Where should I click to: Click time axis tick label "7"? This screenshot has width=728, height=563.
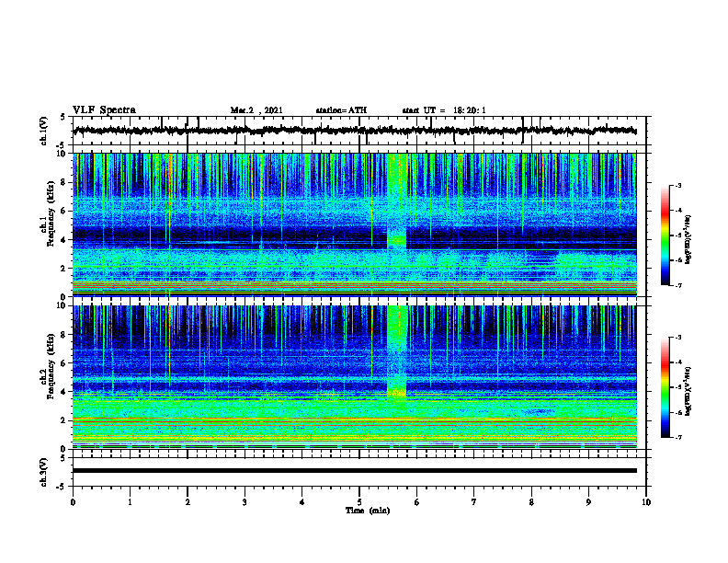tap(474, 502)
